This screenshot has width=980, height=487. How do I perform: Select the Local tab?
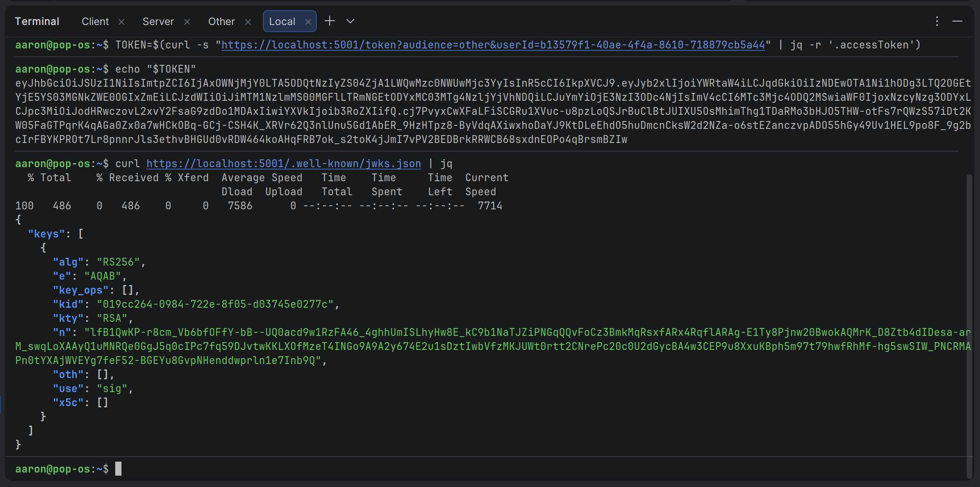coord(282,21)
